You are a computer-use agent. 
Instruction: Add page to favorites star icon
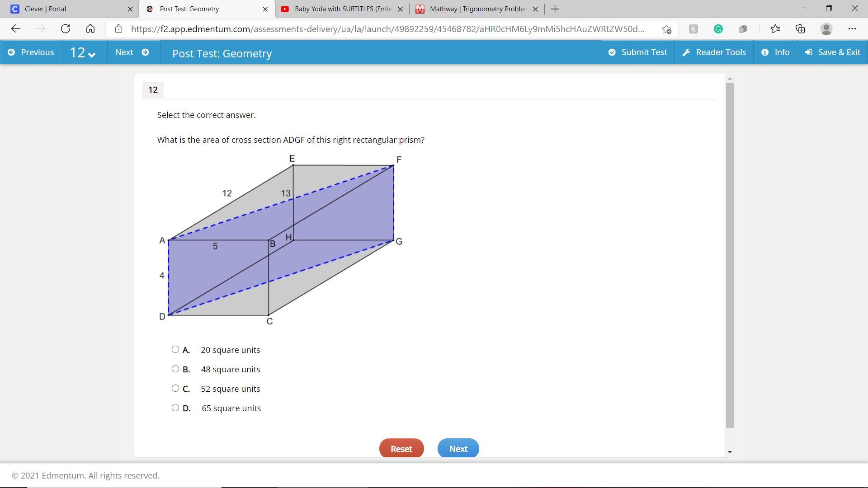pos(666,29)
